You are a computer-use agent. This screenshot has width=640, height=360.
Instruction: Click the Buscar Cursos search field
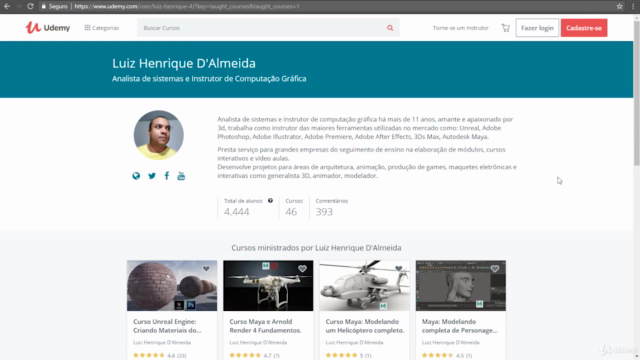(x=261, y=28)
